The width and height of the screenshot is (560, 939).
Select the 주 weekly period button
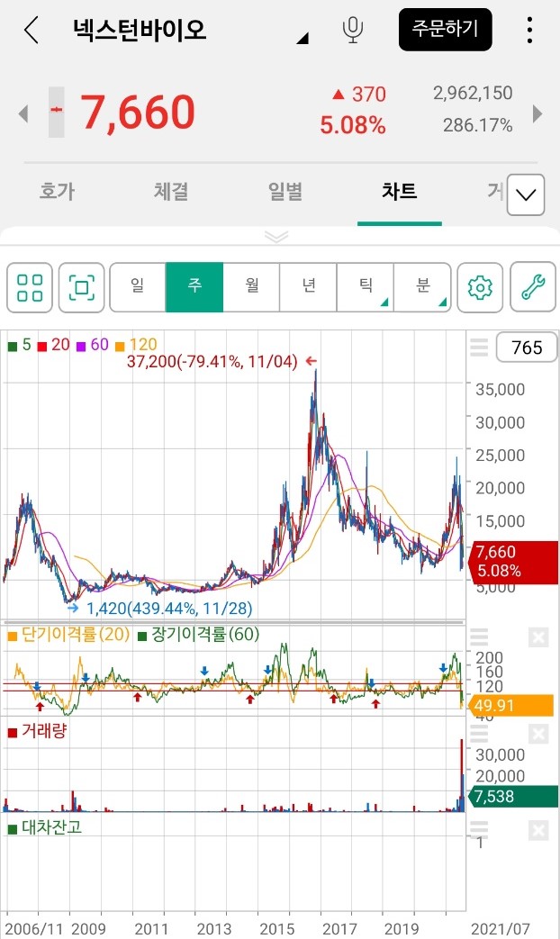[x=194, y=287]
